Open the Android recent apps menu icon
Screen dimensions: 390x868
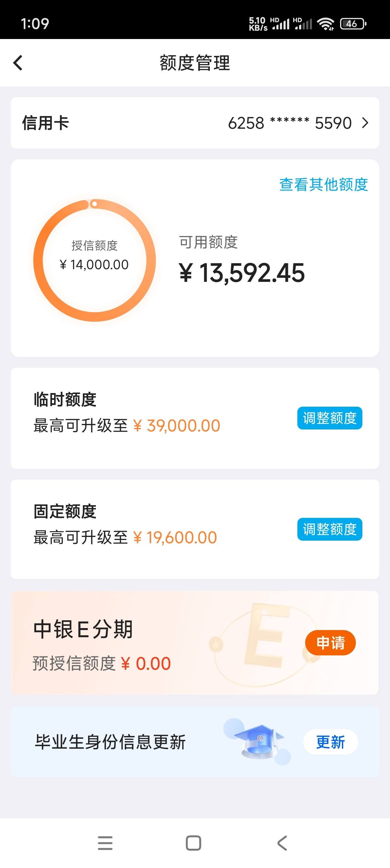[x=105, y=843]
